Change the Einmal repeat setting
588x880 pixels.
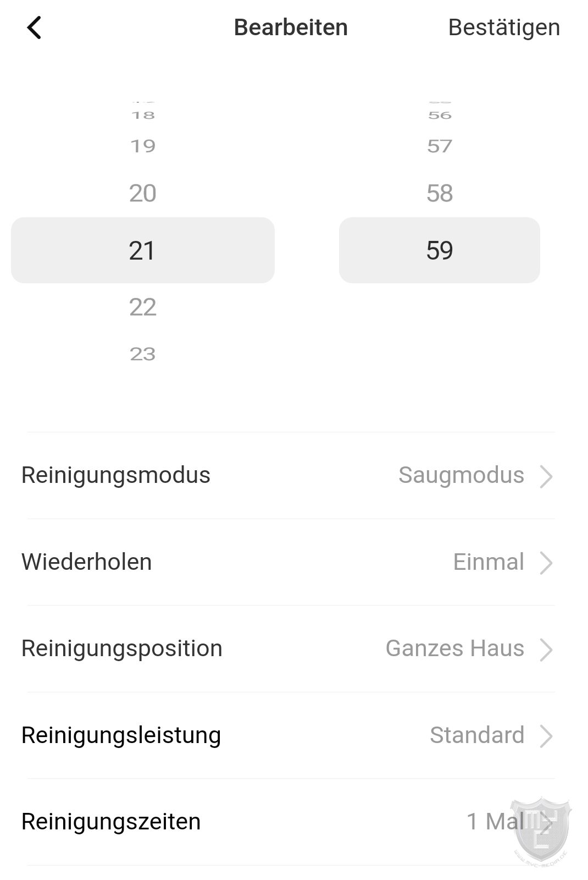coord(489,562)
